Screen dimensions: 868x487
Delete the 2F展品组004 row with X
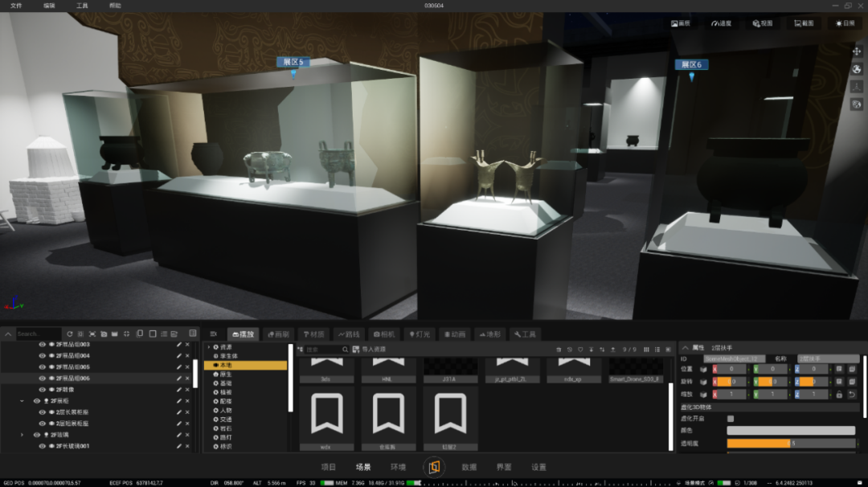click(x=187, y=356)
